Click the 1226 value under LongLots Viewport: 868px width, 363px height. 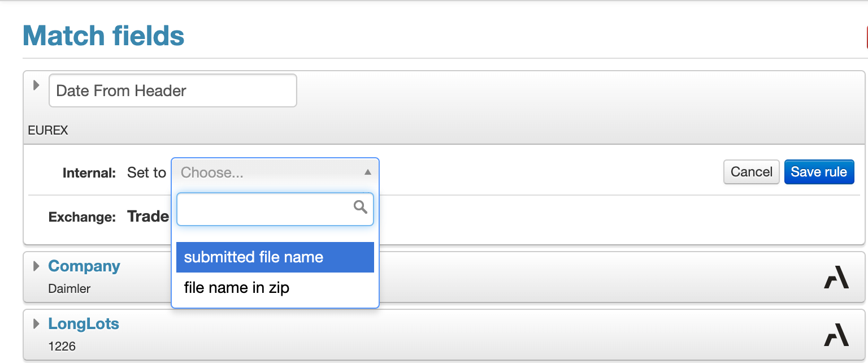[x=62, y=346]
